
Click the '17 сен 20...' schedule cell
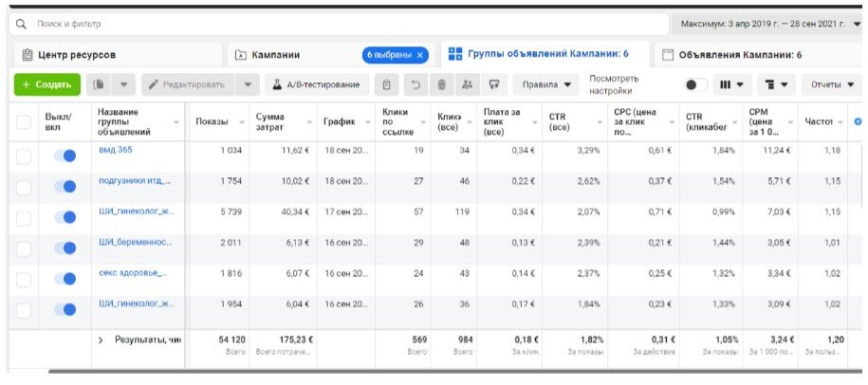click(346, 211)
